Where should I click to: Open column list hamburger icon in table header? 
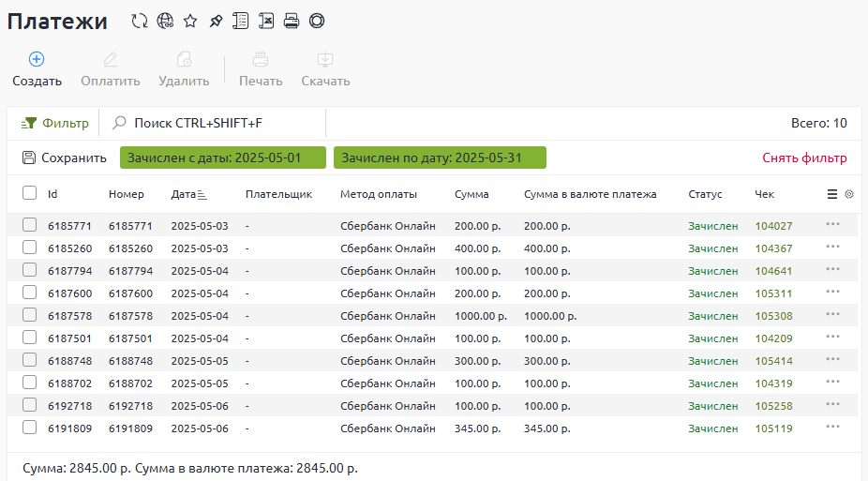[x=832, y=194]
